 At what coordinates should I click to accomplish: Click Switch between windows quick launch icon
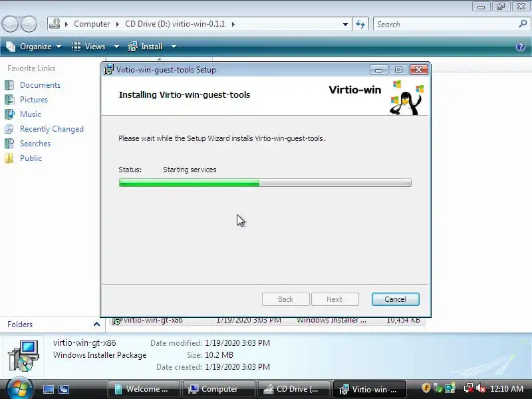tap(64, 389)
